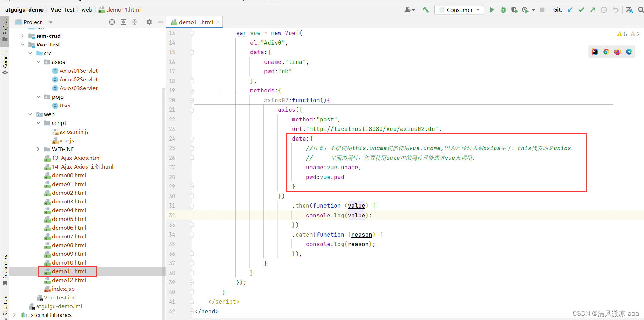Screen dimensions: 644x320
Task: Hide the Project panel with the minus icon
Action: [160, 22]
